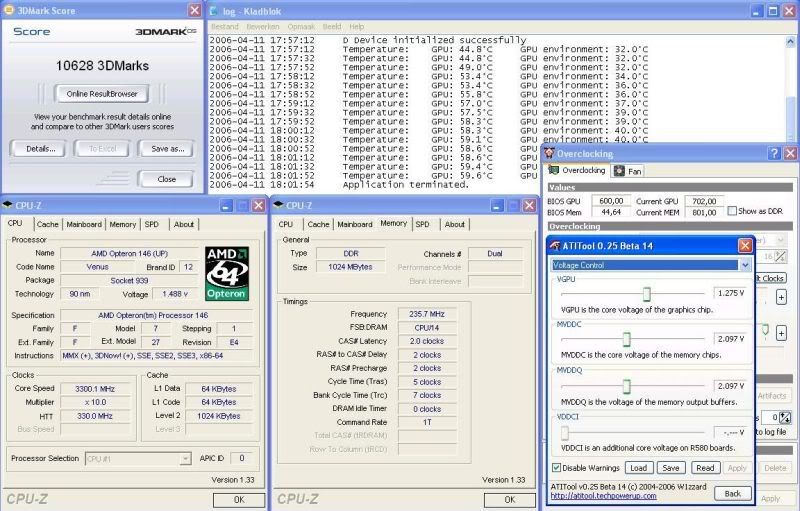This screenshot has width=800, height=511.
Task: Click the Online ResultBrowser button
Action: point(101,94)
